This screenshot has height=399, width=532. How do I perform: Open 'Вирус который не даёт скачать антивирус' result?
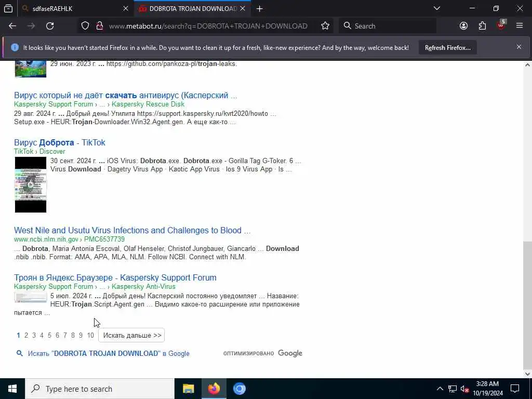pos(126,96)
